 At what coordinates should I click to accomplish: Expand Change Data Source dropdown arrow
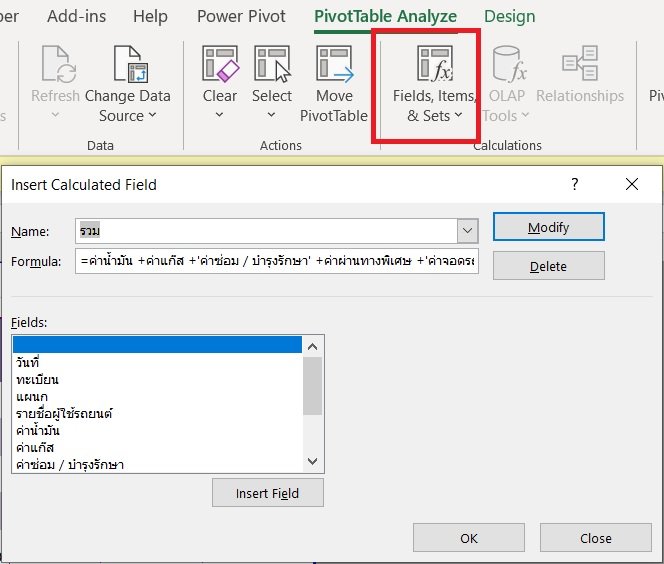pyautogui.click(x=153, y=116)
